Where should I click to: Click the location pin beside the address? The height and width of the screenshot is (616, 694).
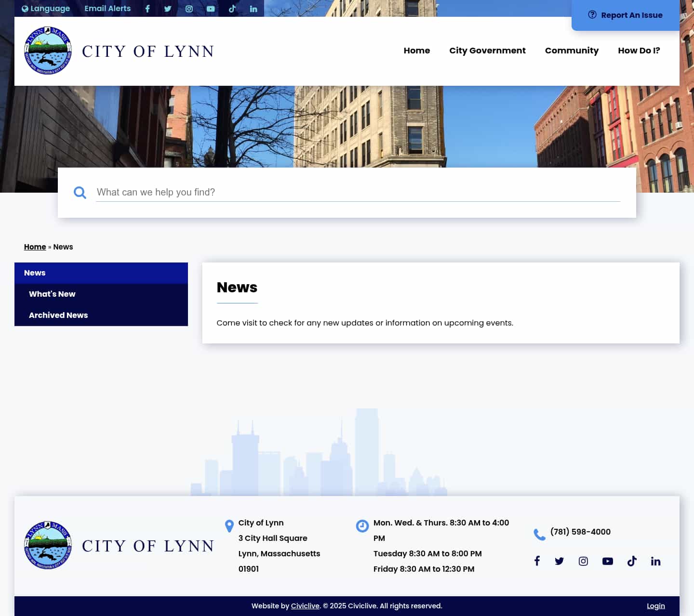[229, 526]
